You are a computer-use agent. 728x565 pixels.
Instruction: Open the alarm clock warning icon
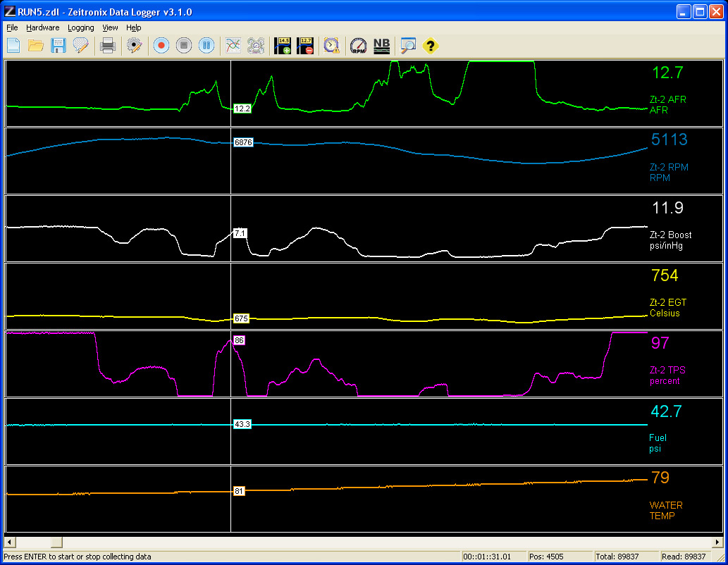[x=331, y=46]
